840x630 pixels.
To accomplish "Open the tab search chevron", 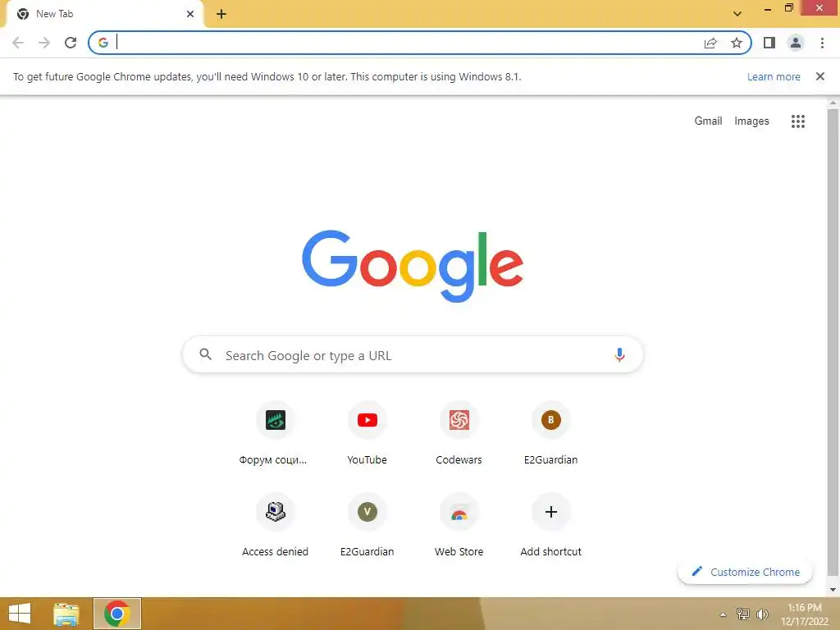I will click(737, 14).
